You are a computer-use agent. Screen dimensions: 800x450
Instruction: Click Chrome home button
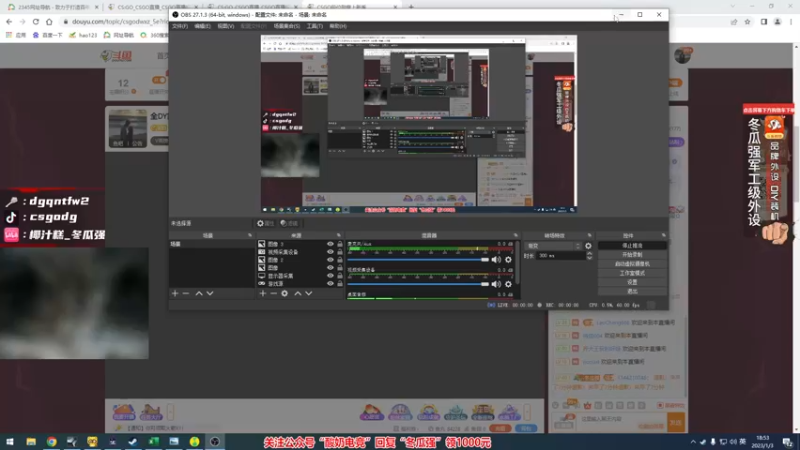[x=49, y=22]
